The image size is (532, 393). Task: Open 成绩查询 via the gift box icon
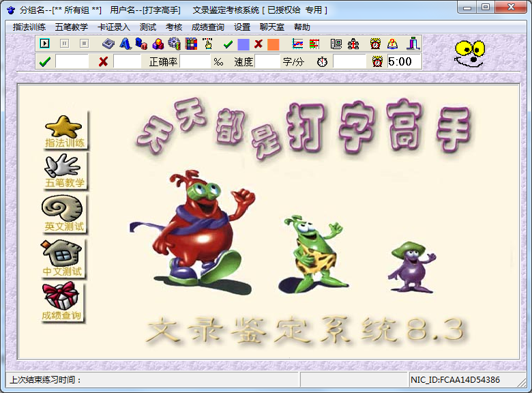pos(62,302)
